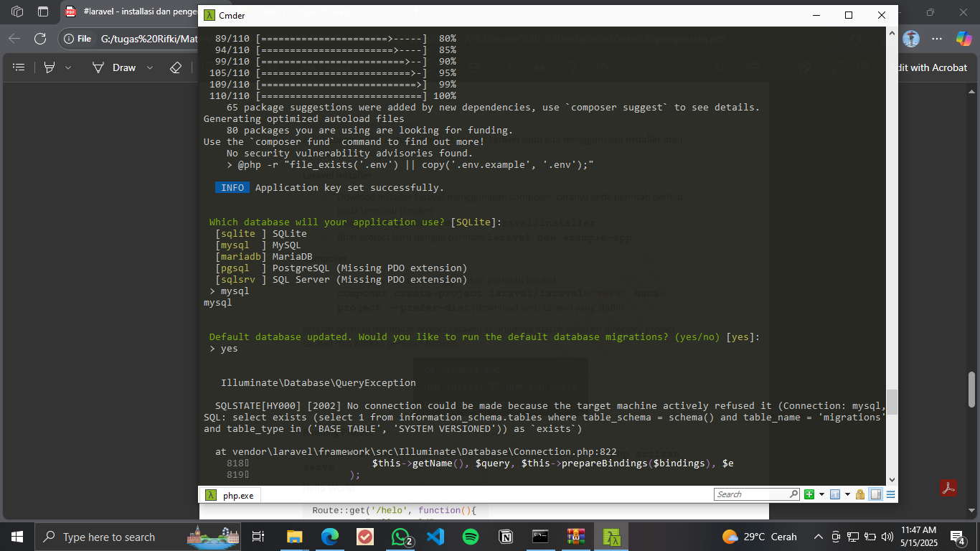Select the Eraser tool in the PDF toolbar
The image size is (980, 551).
pos(175,67)
